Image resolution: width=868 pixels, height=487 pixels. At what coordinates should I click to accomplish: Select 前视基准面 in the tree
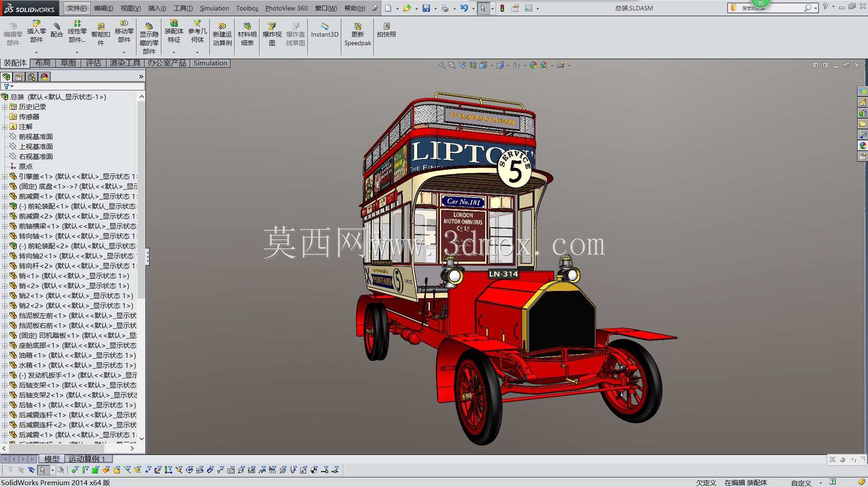tap(36, 137)
